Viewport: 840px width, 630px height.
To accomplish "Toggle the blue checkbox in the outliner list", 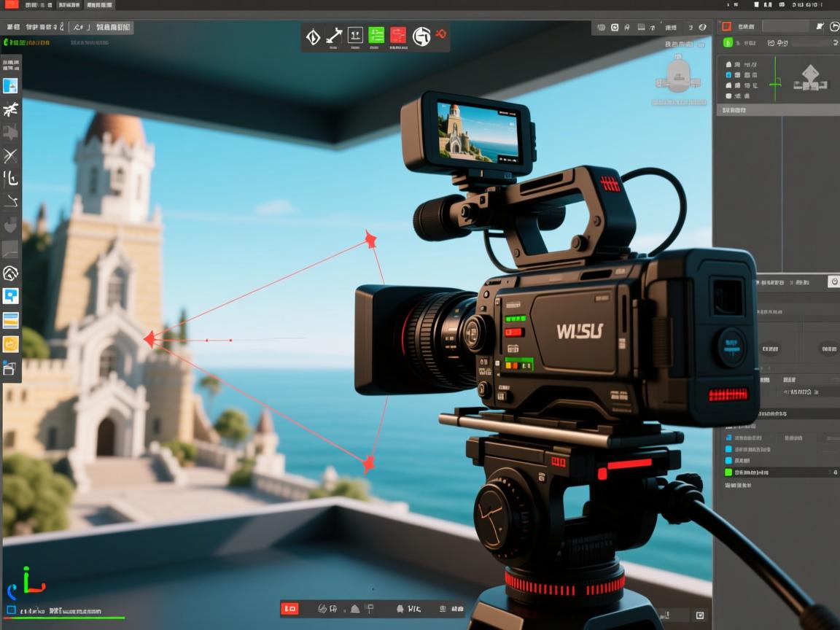I will pos(728,75).
